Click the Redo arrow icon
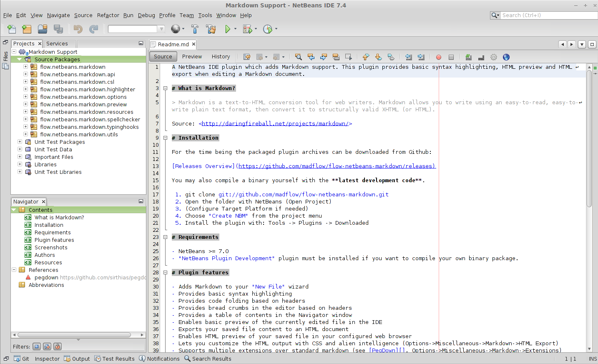598x364 pixels. (94, 29)
